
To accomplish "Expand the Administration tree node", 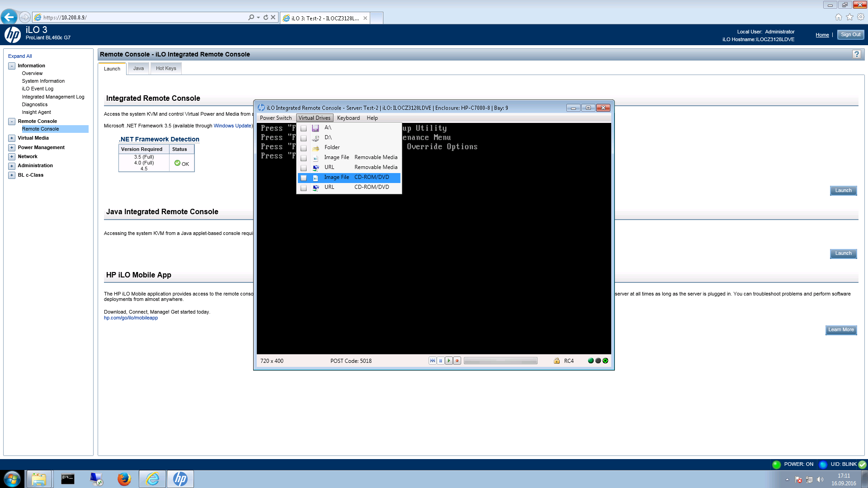I will [12, 166].
